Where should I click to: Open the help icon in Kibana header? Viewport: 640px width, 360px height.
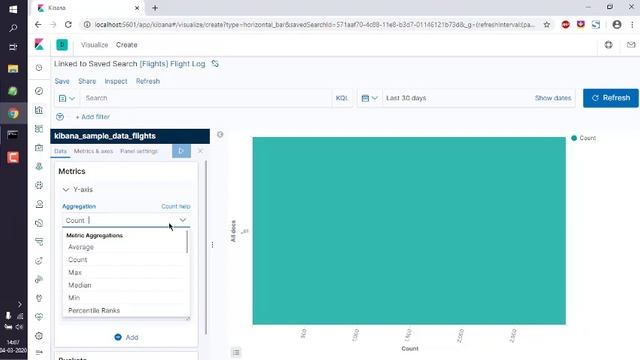coord(608,44)
